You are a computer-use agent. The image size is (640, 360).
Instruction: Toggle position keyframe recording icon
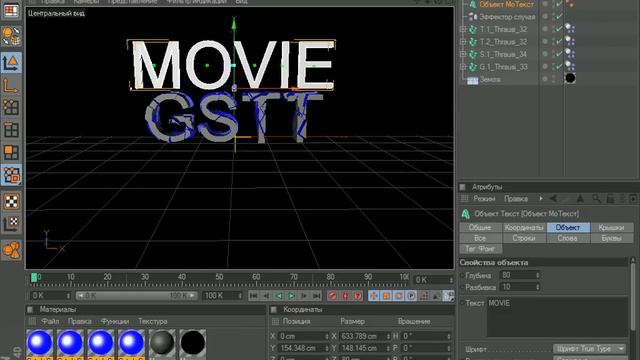(373, 296)
